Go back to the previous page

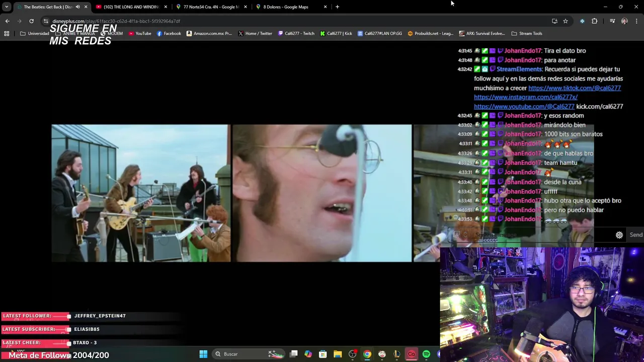pyautogui.click(x=7, y=21)
